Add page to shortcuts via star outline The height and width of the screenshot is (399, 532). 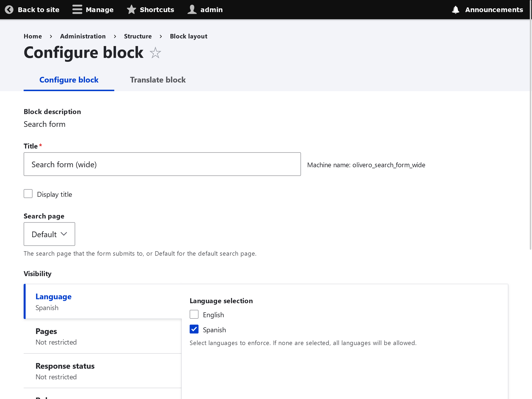155,53
